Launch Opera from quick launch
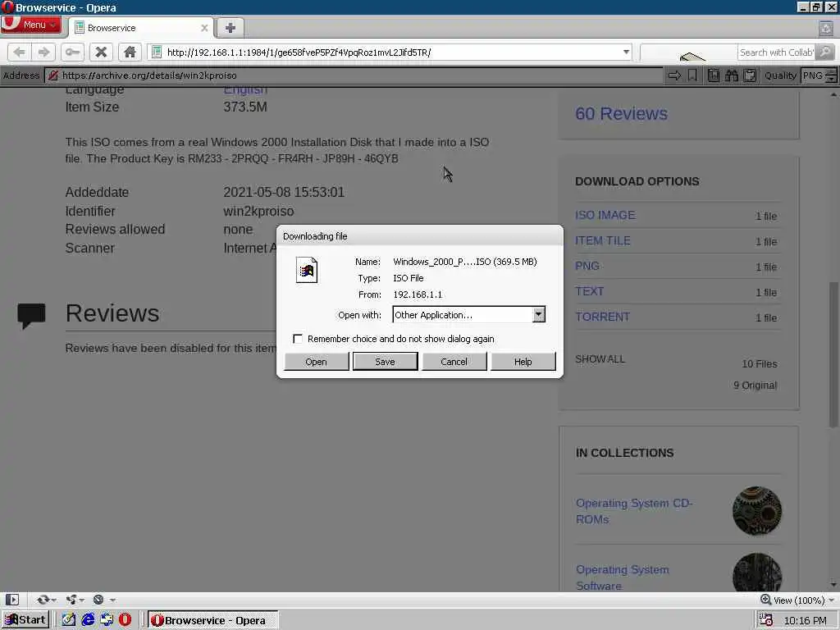 point(125,620)
